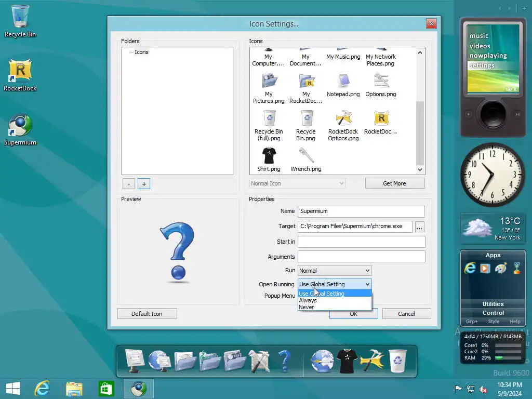532x399 pixels.
Task: Click the Grp+ link in Apps gadget
Action: click(472, 321)
